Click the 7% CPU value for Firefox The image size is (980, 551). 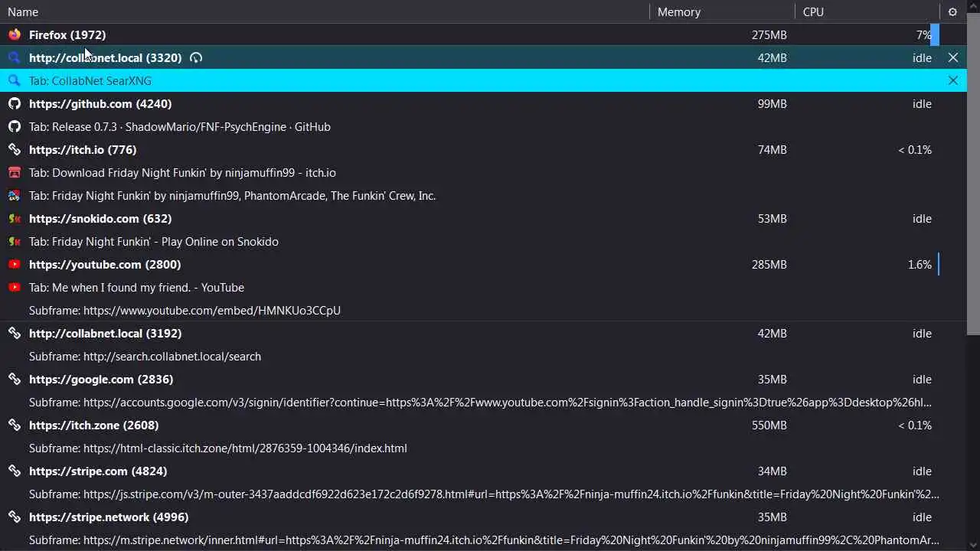click(x=923, y=34)
